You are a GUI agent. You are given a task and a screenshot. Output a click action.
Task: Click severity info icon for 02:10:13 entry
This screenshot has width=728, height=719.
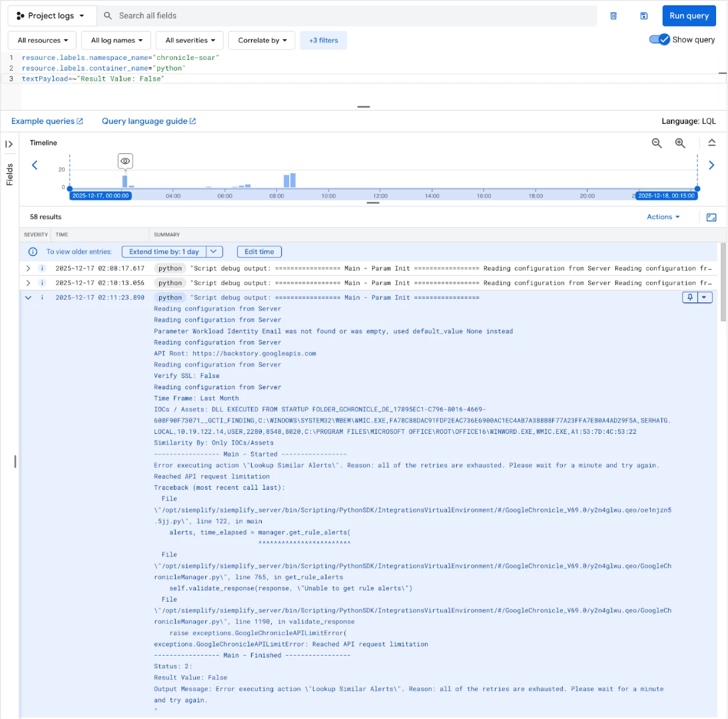(x=42, y=283)
